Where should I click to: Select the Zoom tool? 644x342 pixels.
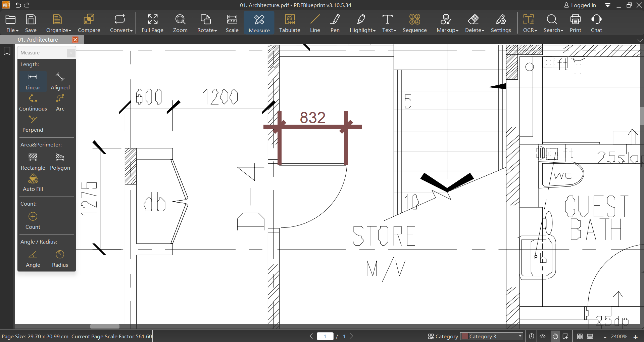180,23
